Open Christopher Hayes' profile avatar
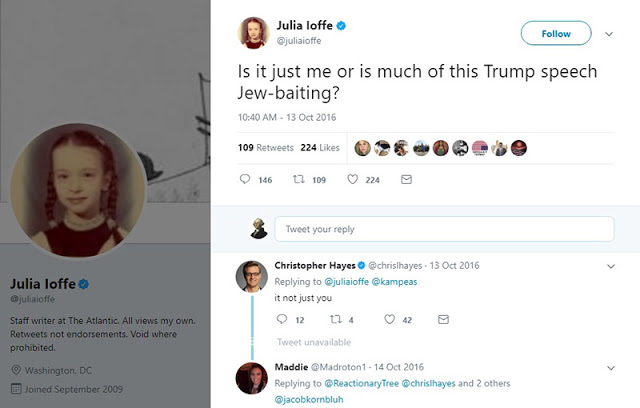This screenshot has height=408, width=640. coord(251,277)
